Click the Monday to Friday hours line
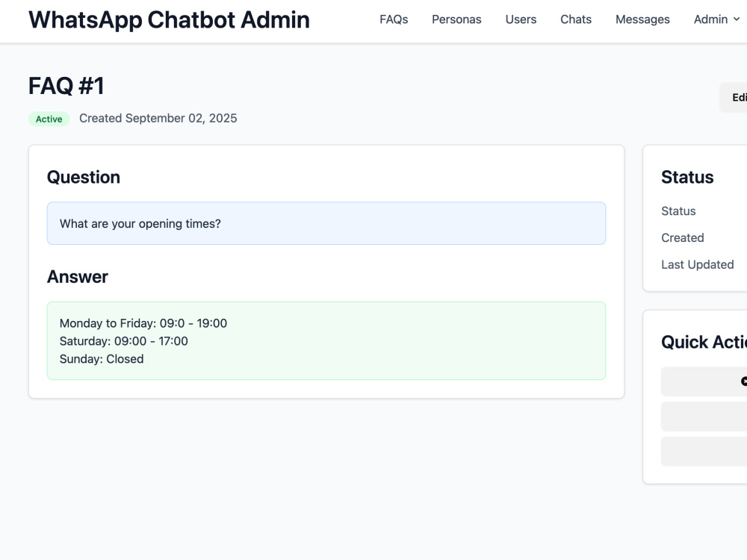This screenshot has width=747, height=560. pyautogui.click(x=143, y=323)
